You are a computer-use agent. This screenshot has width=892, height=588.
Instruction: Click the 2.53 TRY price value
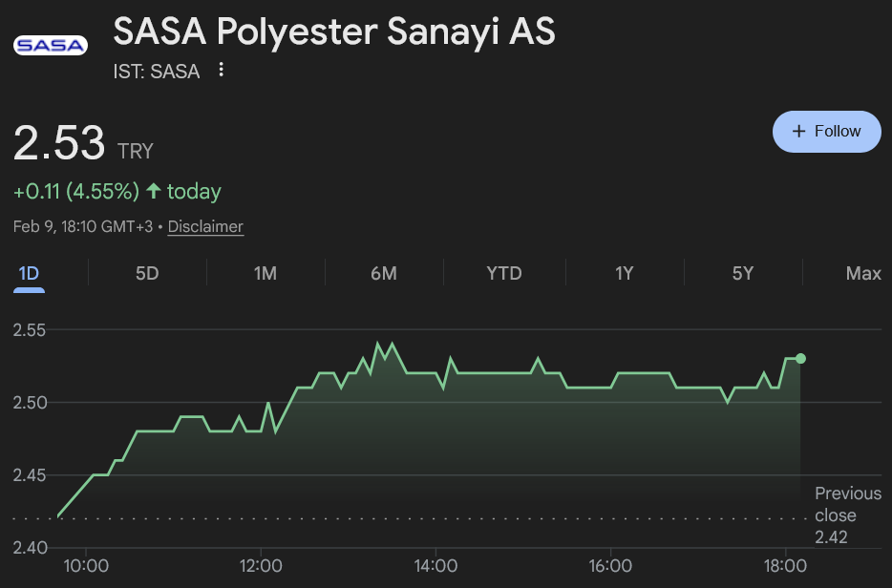(59, 143)
